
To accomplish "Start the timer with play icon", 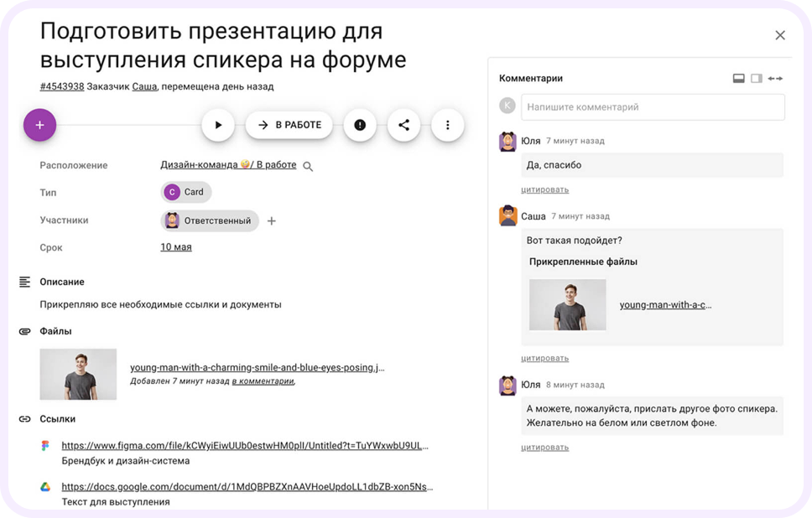I will tap(218, 125).
